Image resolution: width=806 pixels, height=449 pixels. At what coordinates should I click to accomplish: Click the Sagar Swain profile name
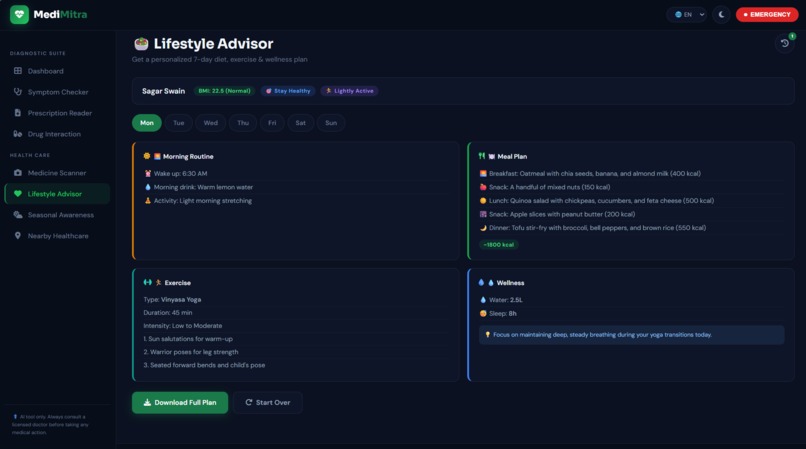[163, 91]
